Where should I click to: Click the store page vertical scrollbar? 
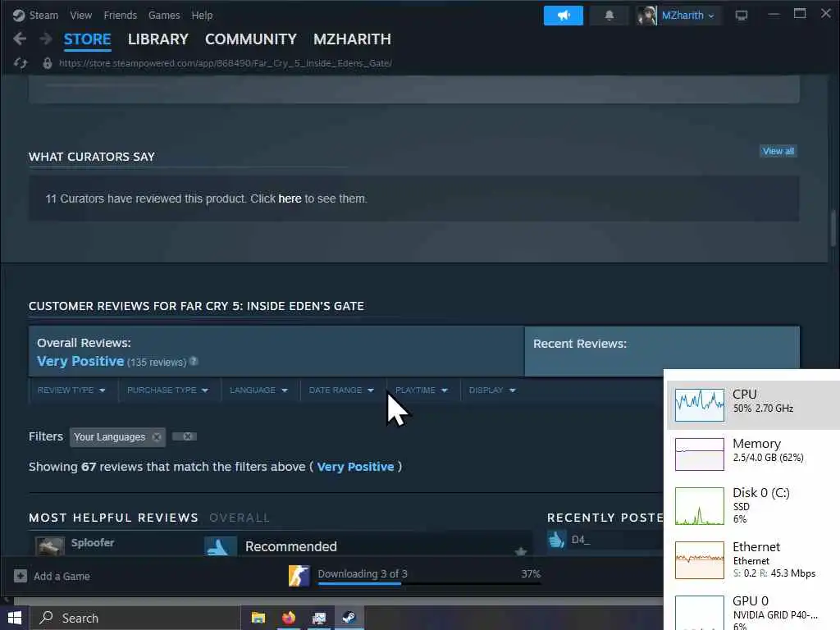[x=833, y=231]
